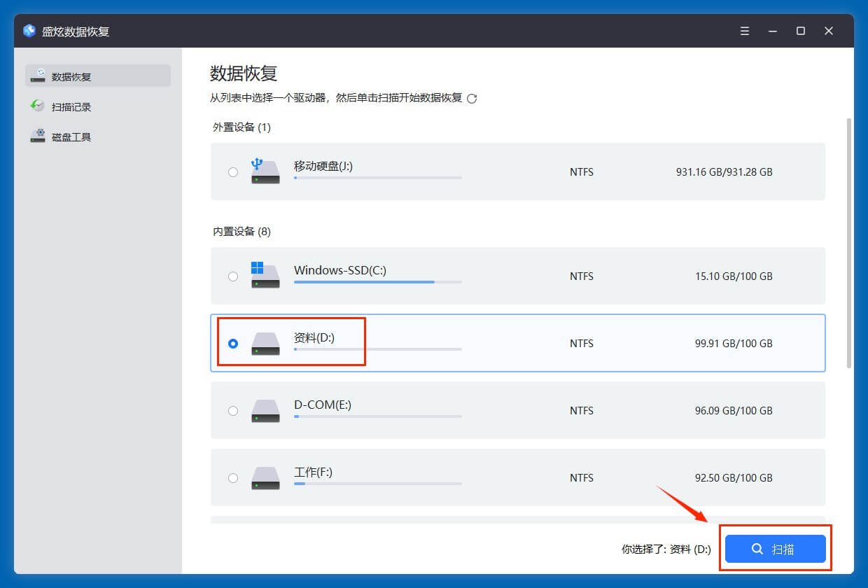The height and width of the screenshot is (588, 868).
Task: Select the radio button for 移动硬盘(J:)
Action: click(x=233, y=171)
